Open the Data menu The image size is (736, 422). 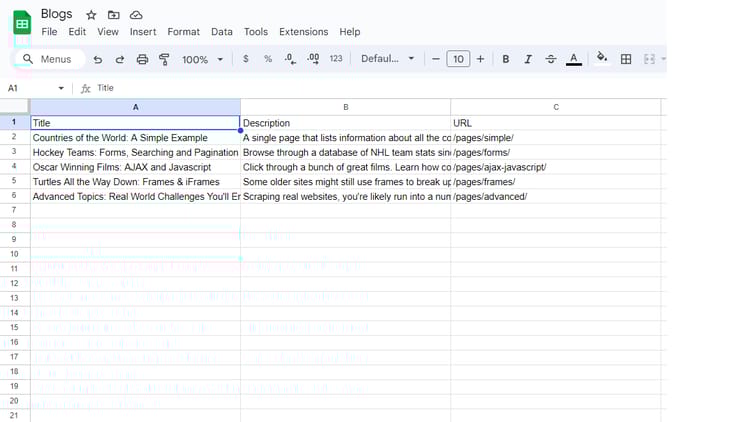point(222,32)
